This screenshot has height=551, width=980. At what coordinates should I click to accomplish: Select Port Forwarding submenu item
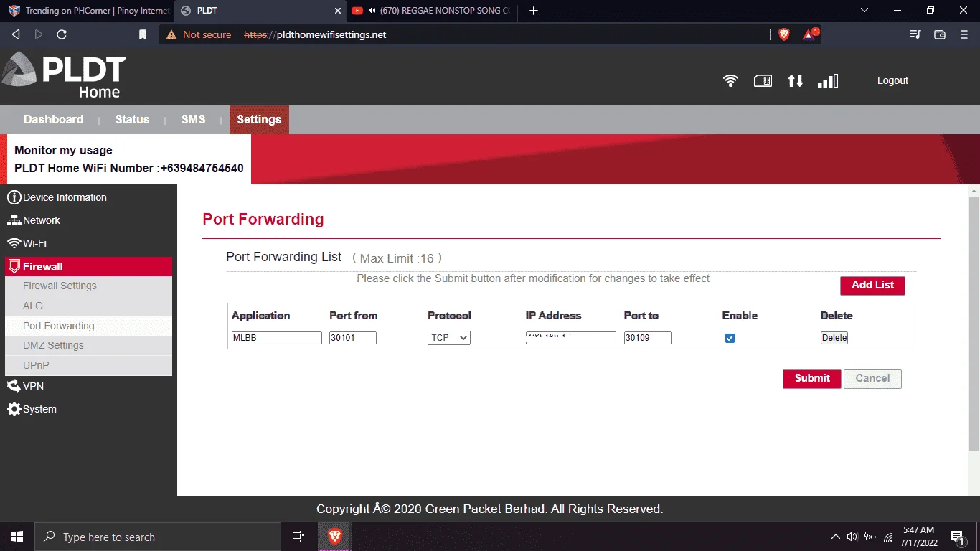pos(88,326)
